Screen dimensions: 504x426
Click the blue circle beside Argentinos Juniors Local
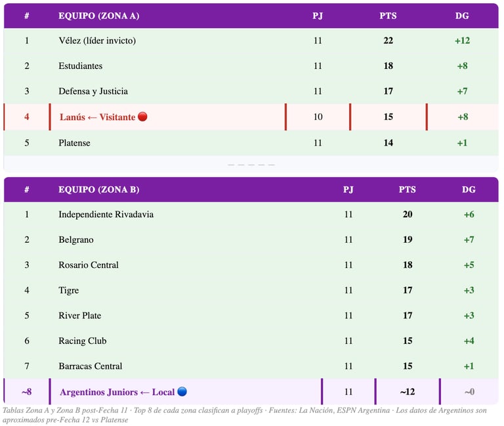pos(182,392)
